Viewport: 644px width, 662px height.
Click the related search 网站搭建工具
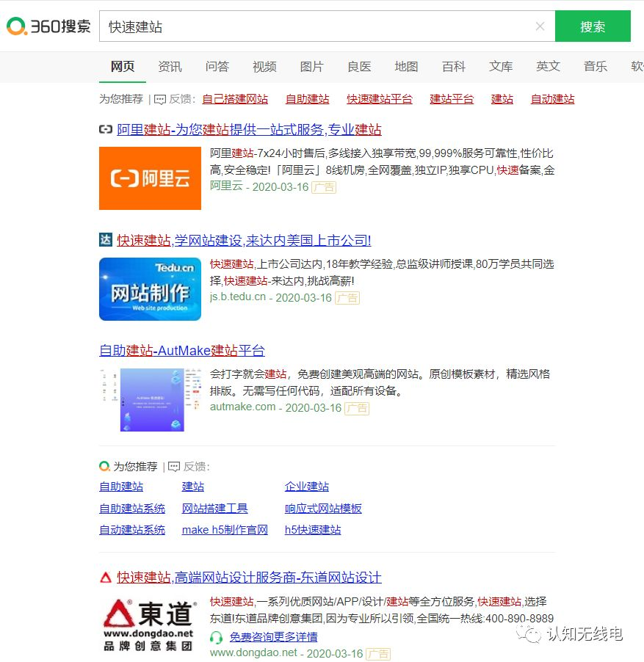click(x=215, y=509)
